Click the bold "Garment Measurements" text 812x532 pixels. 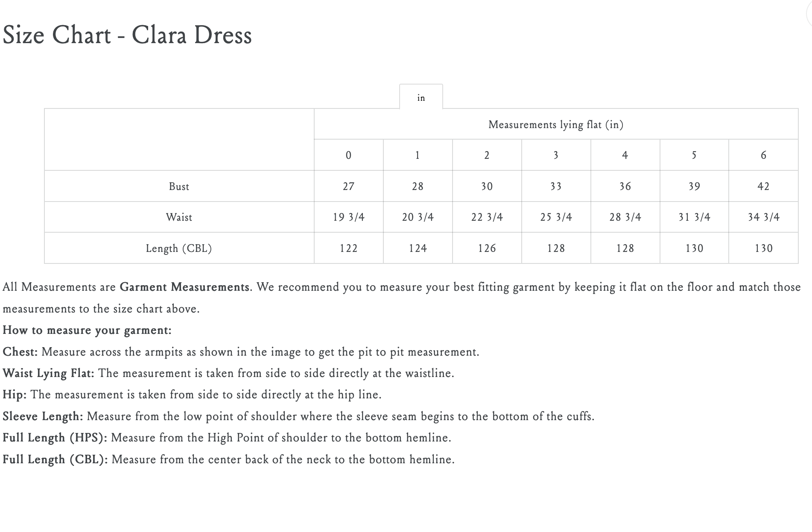pyautogui.click(x=184, y=287)
